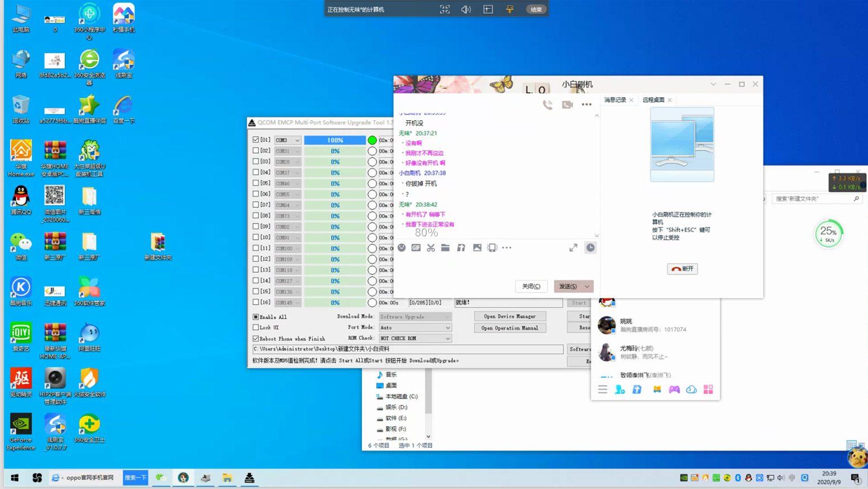The width and height of the screenshot is (868, 489).
Task: Open the ROM Check dropdown
Action: pyautogui.click(x=415, y=339)
